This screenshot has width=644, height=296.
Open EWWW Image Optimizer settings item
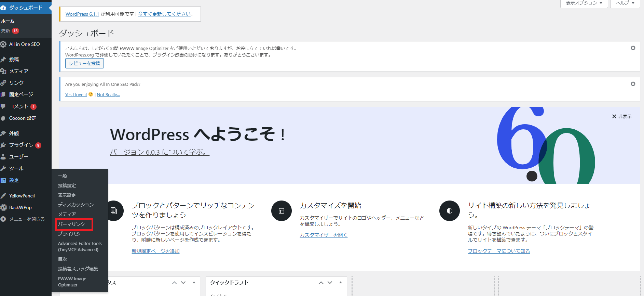(72, 282)
